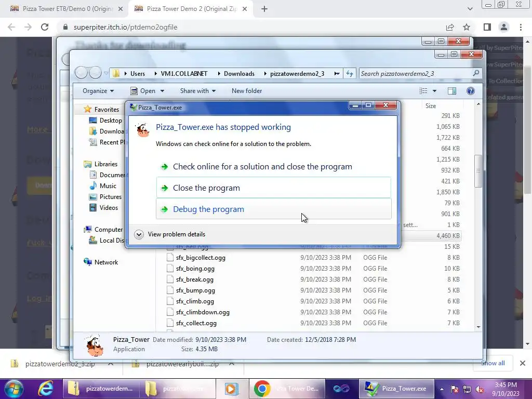
Task: Switch to Chrome taskbar button
Action: [287, 389]
